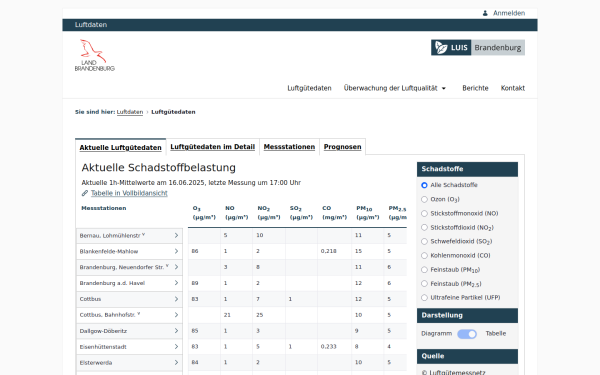
Task: Click Elsterwerda station name
Action: (x=96, y=363)
